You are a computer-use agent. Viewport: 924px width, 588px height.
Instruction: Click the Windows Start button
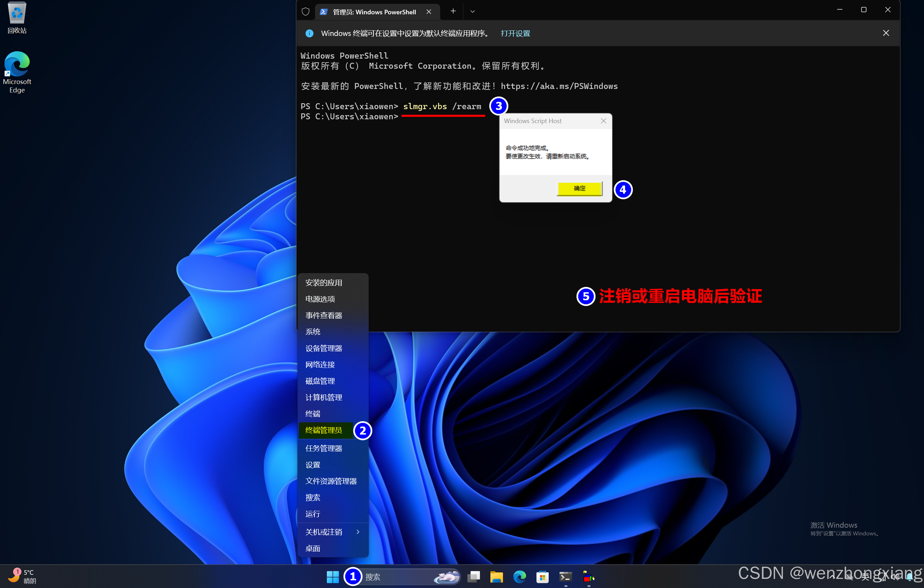coord(332,576)
